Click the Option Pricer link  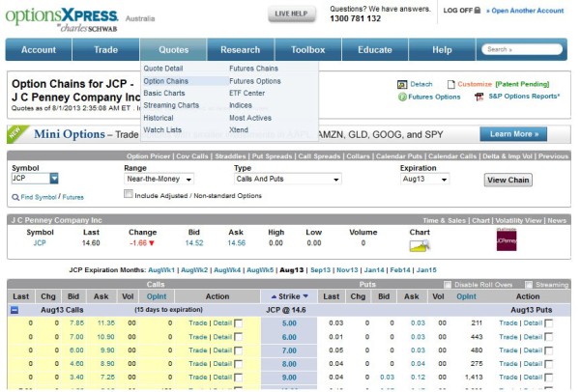pos(148,156)
